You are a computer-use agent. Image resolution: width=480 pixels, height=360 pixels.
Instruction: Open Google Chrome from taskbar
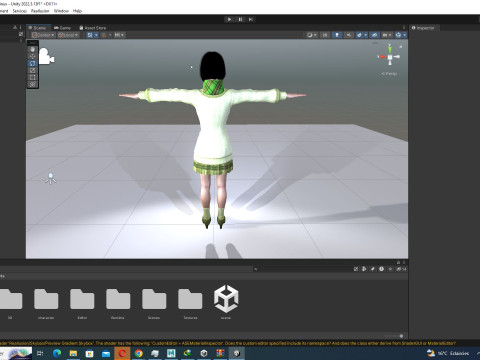click(139, 353)
